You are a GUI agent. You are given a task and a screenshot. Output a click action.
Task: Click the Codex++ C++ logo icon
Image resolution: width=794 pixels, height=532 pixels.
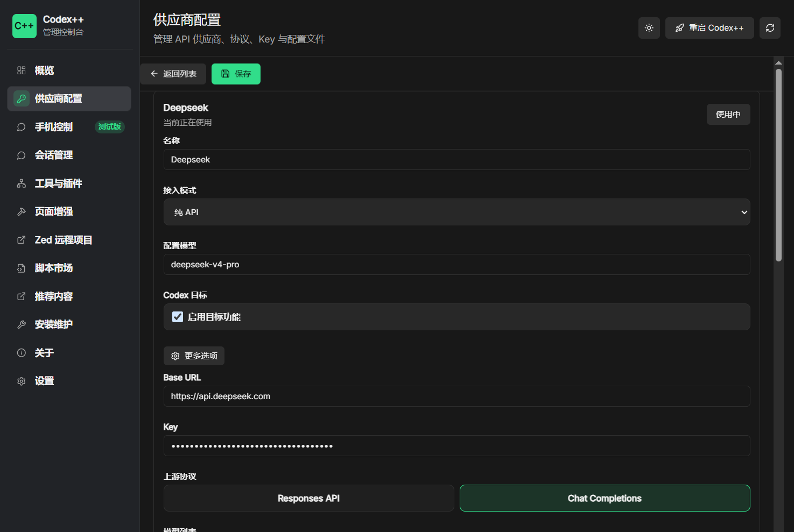pyautogui.click(x=24, y=26)
